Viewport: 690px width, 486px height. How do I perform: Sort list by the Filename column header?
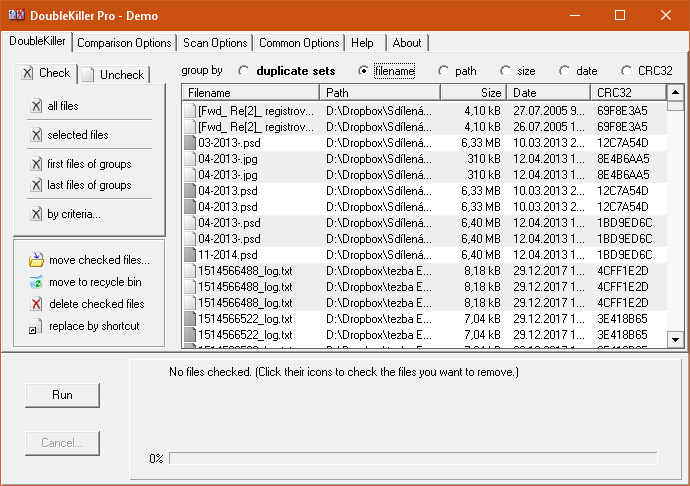click(250, 93)
